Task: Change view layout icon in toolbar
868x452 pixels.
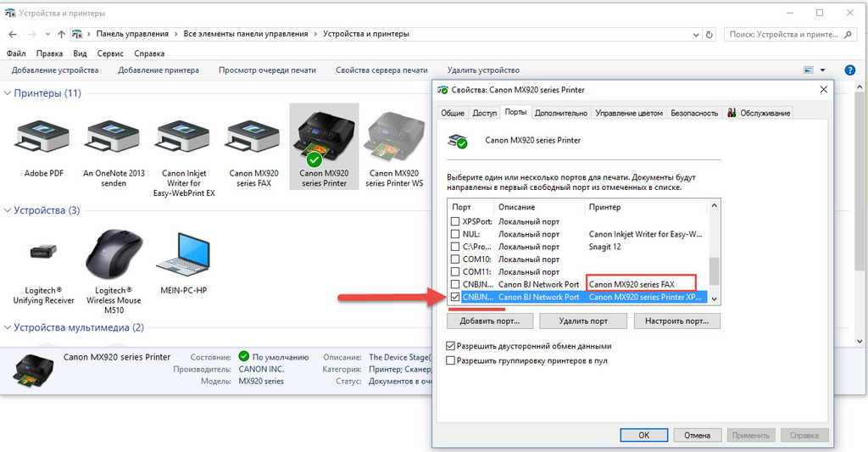Action: (x=809, y=70)
